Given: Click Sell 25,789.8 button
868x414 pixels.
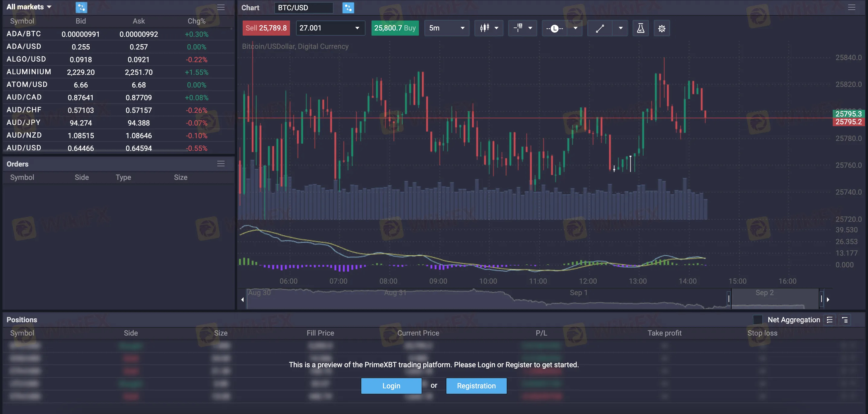Looking at the screenshot, I should click(266, 28).
